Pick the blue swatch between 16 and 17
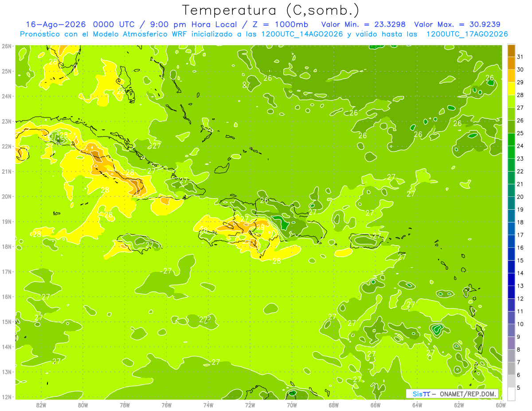The height and width of the screenshot is (411, 532). [511, 241]
